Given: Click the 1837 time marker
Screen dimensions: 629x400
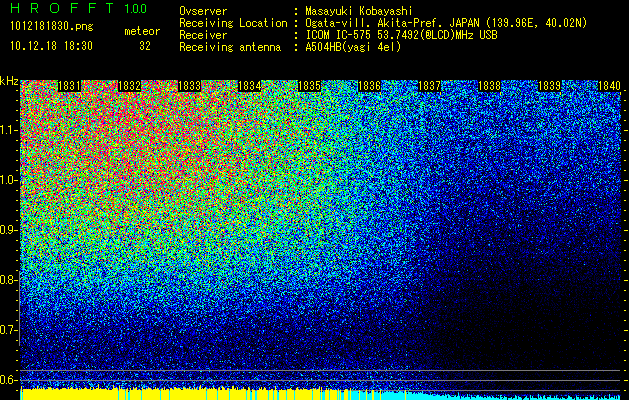Looking at the screenshot, I should tap(429, 86).
